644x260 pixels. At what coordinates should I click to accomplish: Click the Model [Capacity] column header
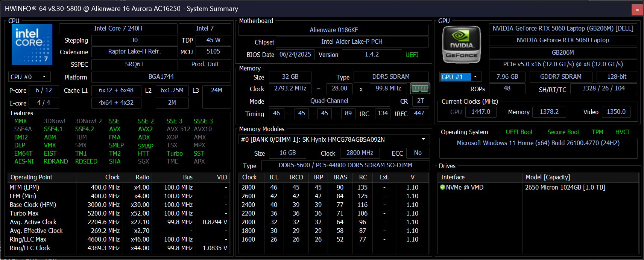click(x=548, y=177)
